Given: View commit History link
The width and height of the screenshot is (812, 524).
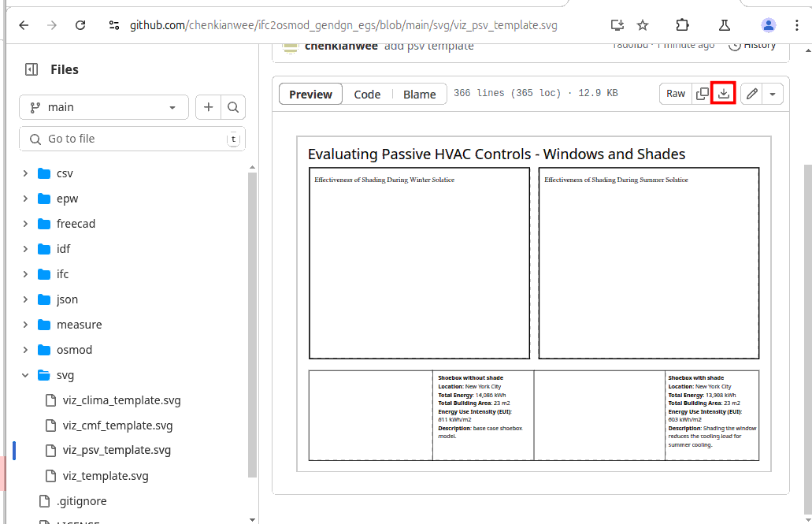Looking at the screenshot, I should (752, 45).
